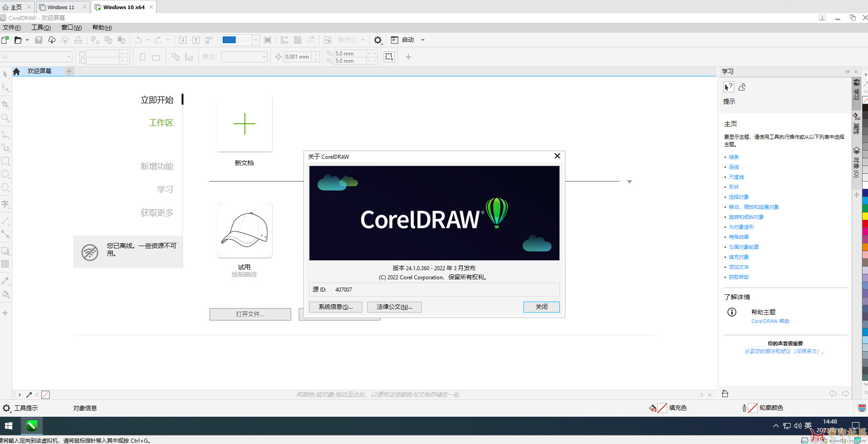Switch to the 对象(O) docker tab

click(x=856, y=162)
